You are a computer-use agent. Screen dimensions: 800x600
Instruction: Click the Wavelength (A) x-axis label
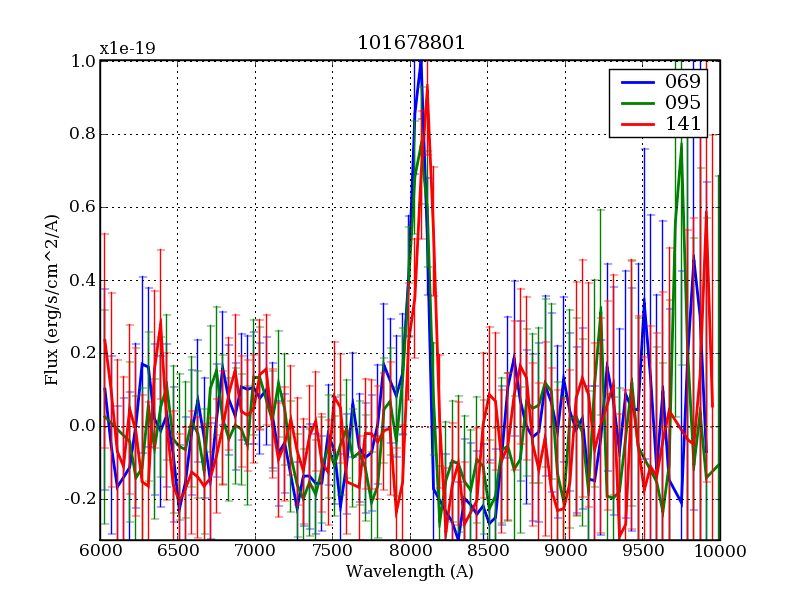(409, 572)
